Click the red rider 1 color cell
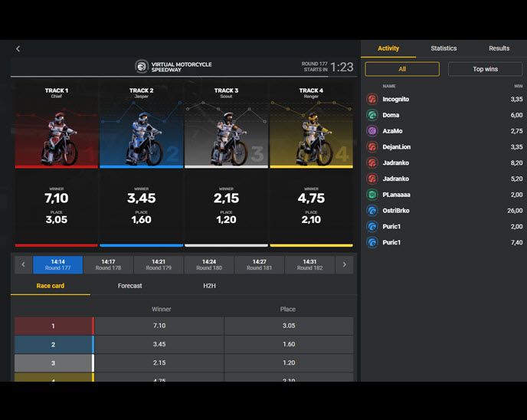Image resolution: width=527 pixels, height=420 pixels. coord(53,326)
